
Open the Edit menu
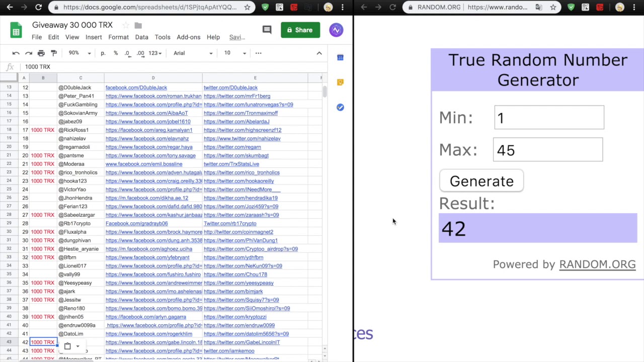(x=53, y=37)
